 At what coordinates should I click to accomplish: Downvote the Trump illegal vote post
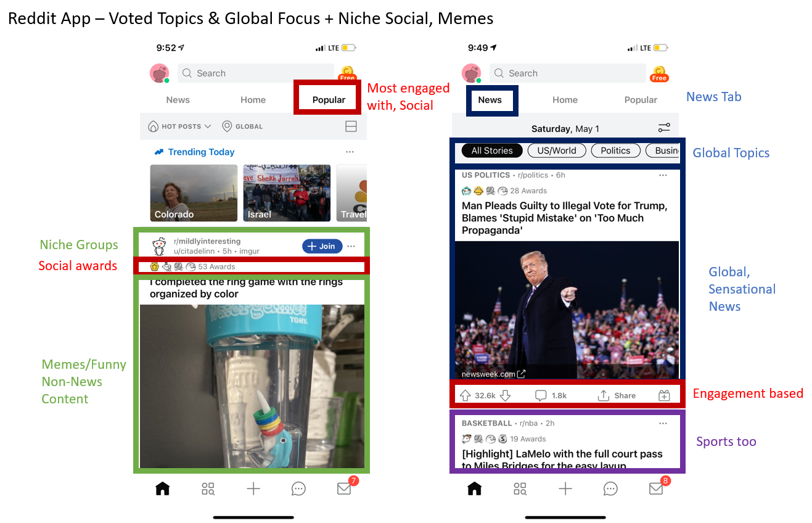pos(505,395)
